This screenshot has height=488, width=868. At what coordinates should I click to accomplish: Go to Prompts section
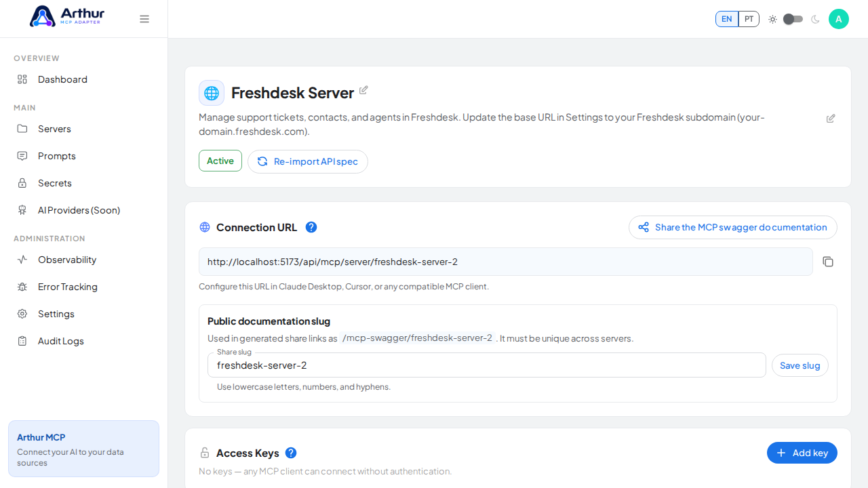83,156
